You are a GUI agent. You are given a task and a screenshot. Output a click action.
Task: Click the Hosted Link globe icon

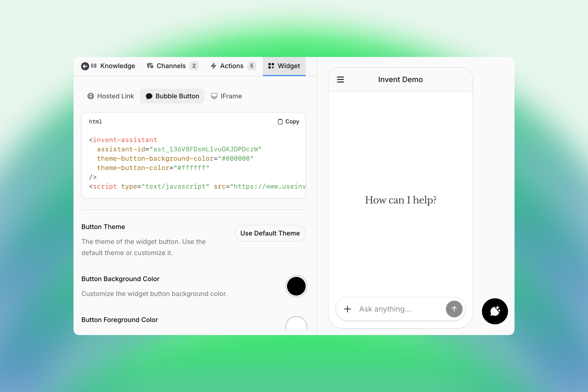click(91, 96)
